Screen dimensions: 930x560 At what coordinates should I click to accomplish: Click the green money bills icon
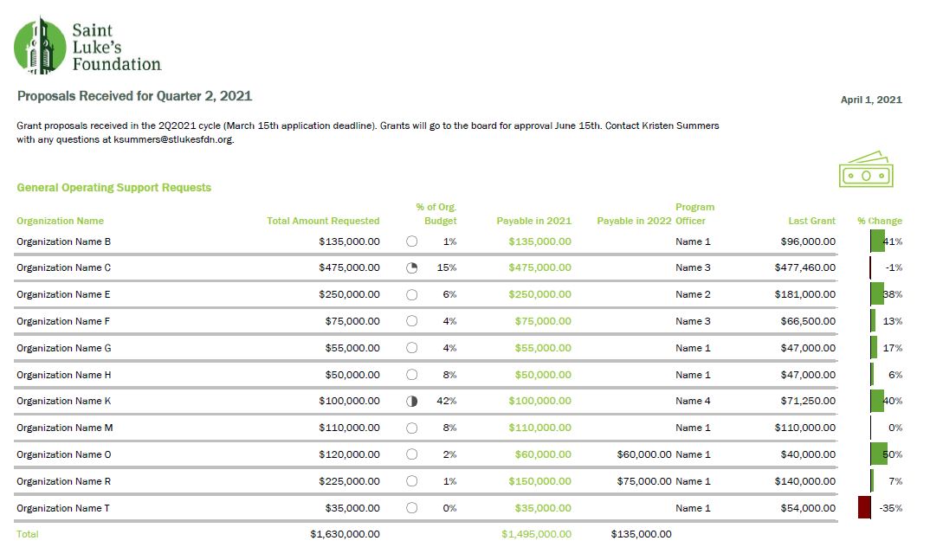tap(866, 170)
